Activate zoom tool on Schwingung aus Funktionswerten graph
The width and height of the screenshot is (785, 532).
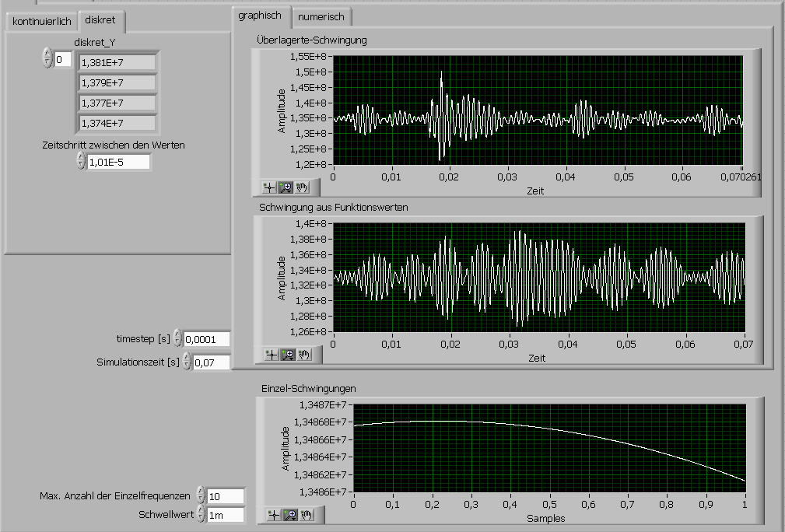click(x=288, y=355)
